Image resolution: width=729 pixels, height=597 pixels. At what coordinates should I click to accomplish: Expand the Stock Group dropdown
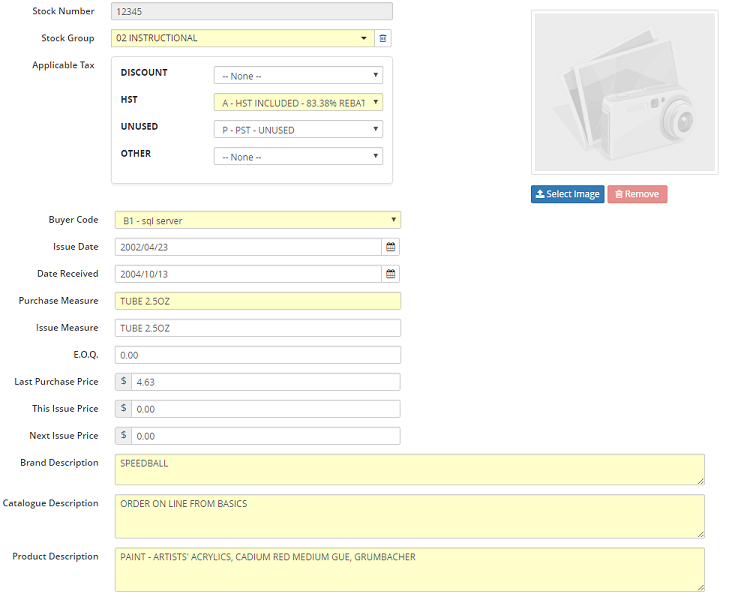243,38
